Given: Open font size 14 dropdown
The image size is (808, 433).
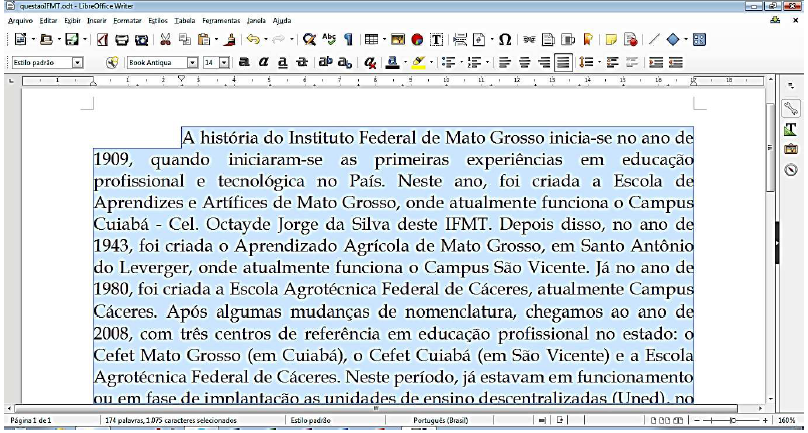Looking at the screenshot, I should pos(225,63).
